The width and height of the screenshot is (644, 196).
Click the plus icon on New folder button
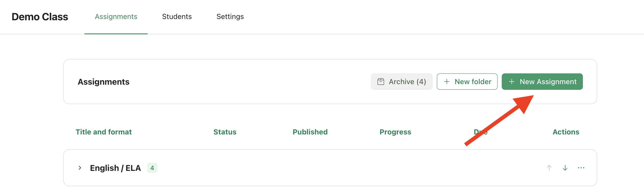[447, 82]
